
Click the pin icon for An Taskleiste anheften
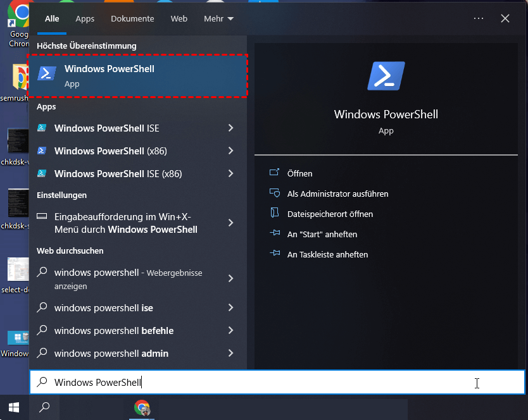click(x=275, y=253)
